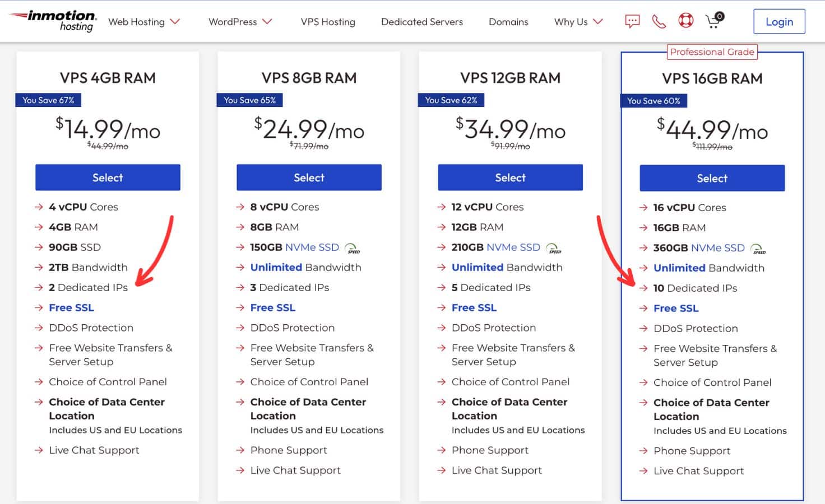Click the Domains navigation item
The width and height of the screenshot is (825, 504).
point(508,22)
